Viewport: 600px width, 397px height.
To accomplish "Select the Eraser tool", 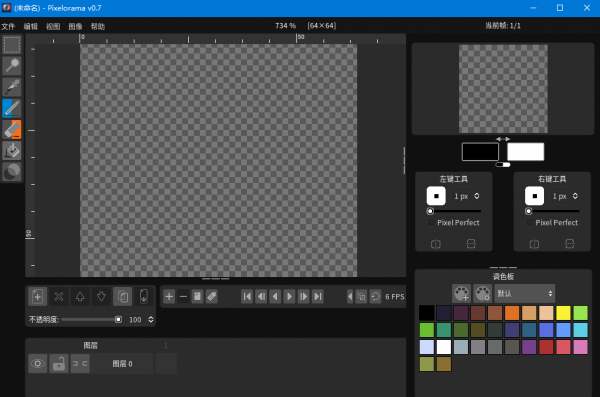I will 12,129.
